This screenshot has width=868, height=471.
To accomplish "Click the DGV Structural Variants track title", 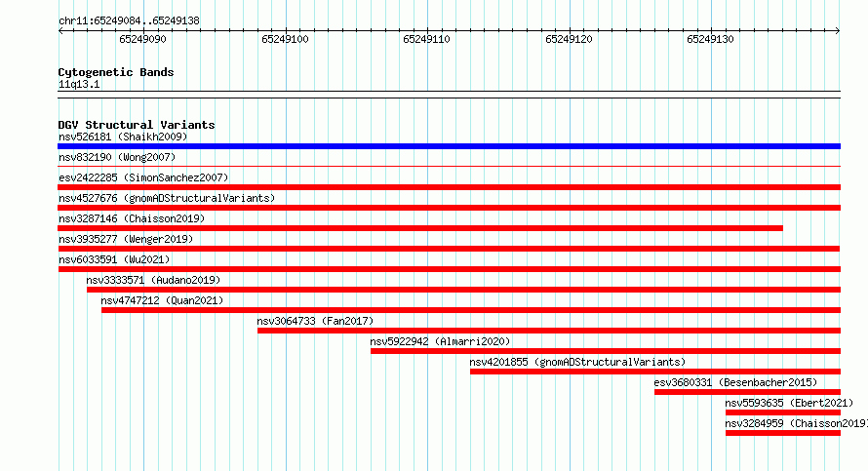I will pyautogui.click(x=137, y=125).
